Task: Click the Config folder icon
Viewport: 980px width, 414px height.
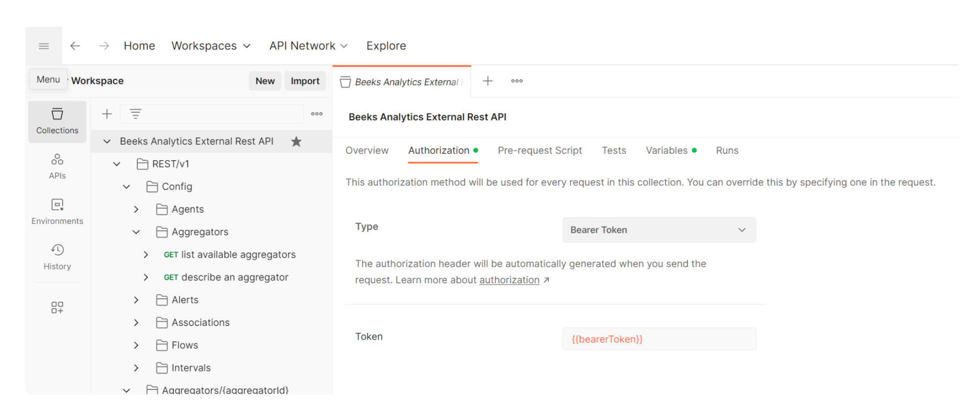Action: click(152, 187)
